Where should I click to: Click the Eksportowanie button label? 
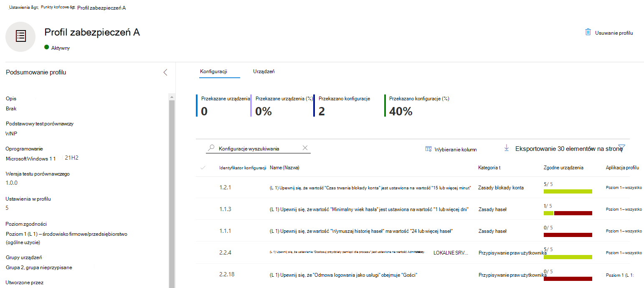click(x=569, y=148)
